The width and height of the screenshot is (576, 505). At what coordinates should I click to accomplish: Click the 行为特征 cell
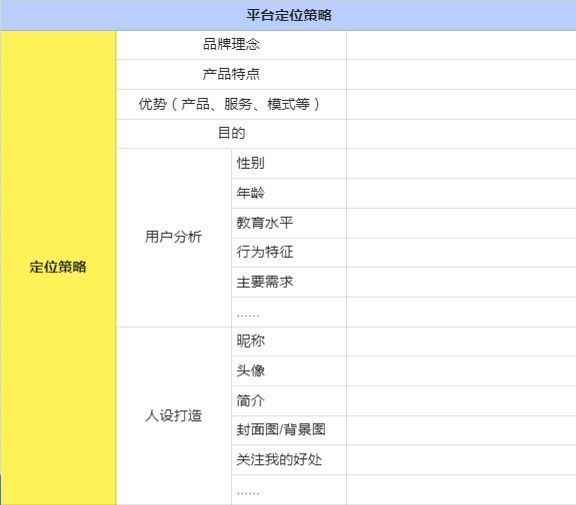289,252
